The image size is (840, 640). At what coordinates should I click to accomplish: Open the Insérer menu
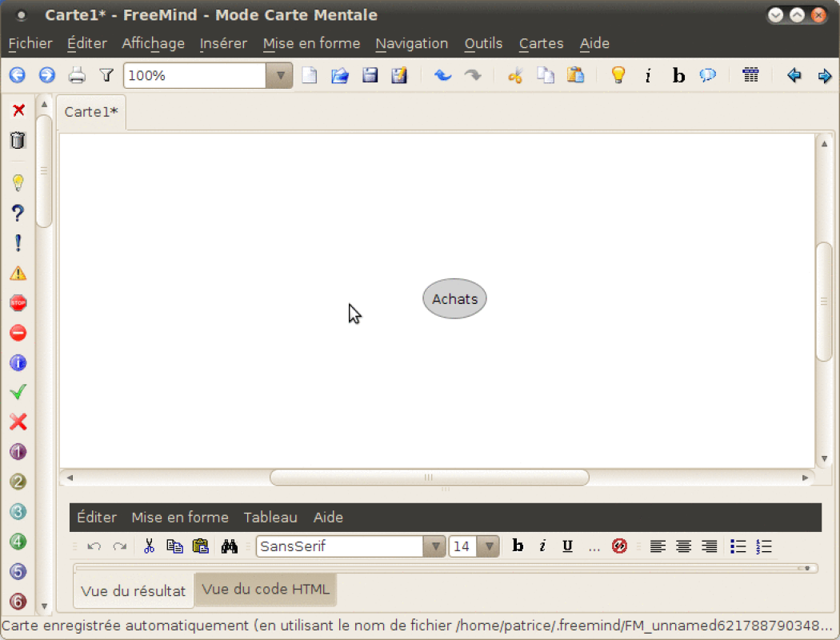tap(223, 43)
